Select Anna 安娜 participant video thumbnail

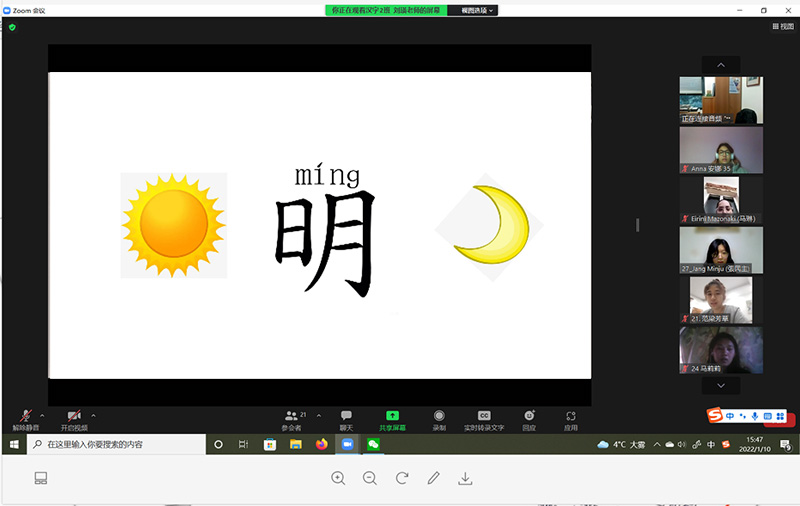click(x=721, y=150)
